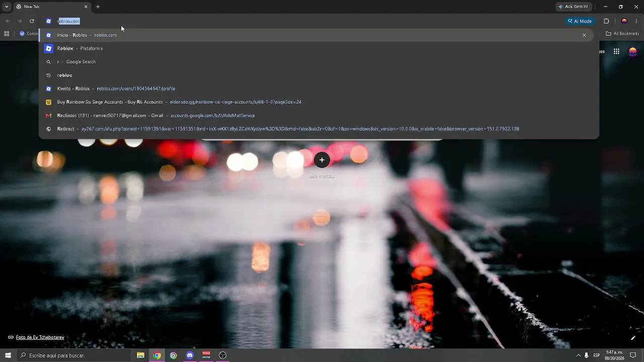644x362 pixels.
Task: Go forward with the forward arrow
Action: [x=20, y=21]
